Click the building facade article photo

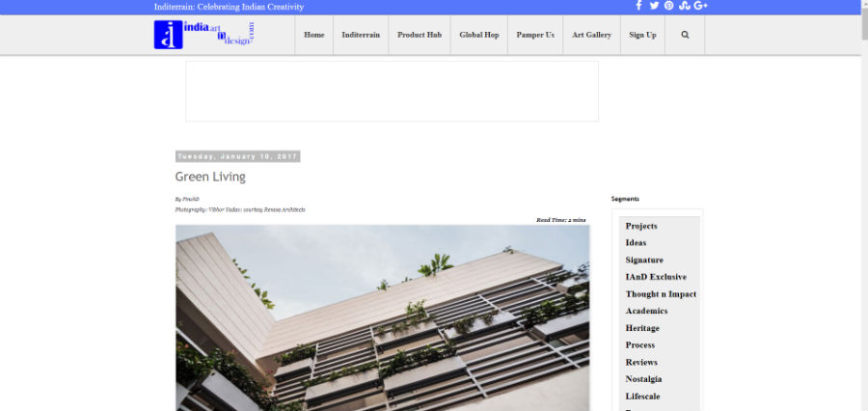(x=383, y=318)
